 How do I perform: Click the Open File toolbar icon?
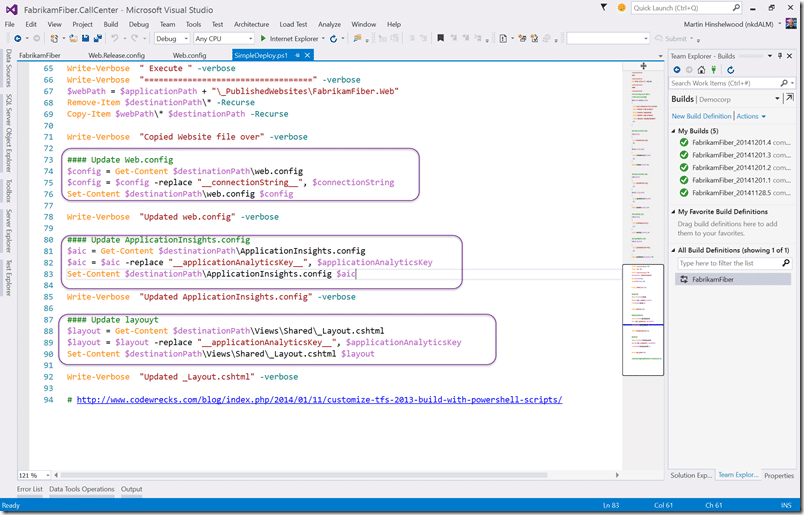73,38
